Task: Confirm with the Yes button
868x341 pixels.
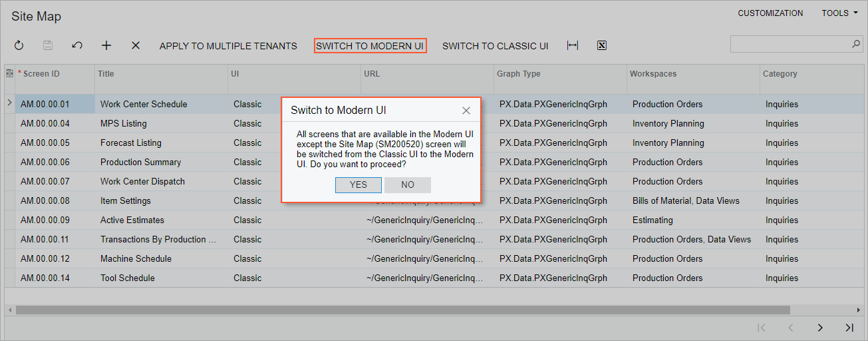Action: 359,184
